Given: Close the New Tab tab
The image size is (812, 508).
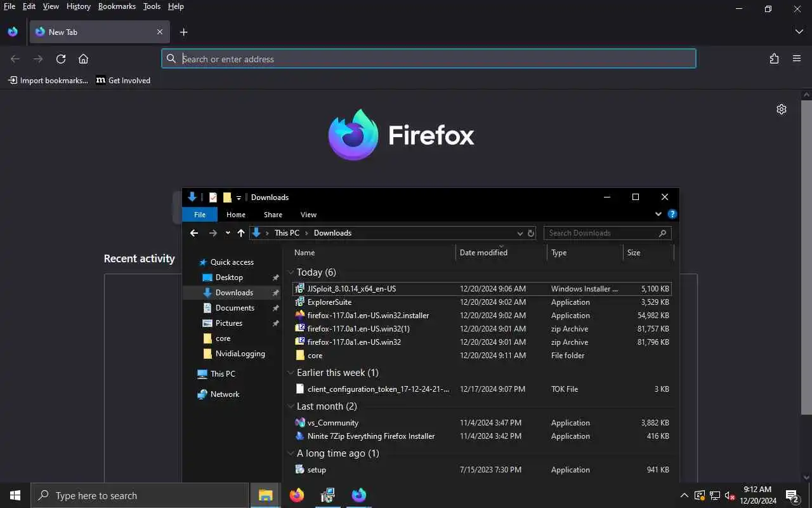Looking at the screenshot, I should point(160,32).
